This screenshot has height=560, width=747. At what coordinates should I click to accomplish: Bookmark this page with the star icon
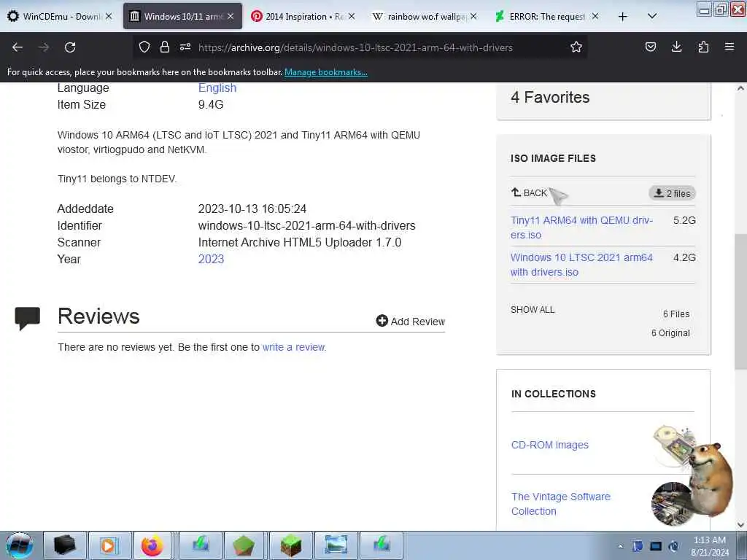click(576, 47)
